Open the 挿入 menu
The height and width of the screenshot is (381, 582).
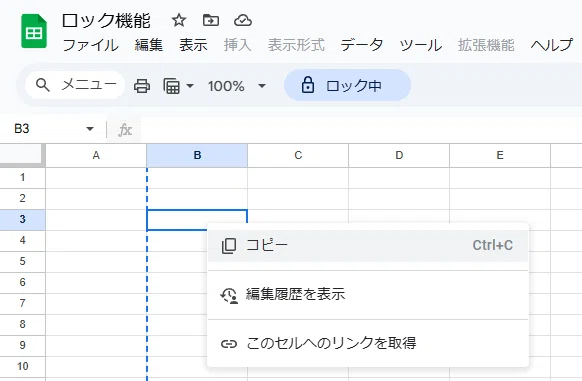click(x=237, y=45)
